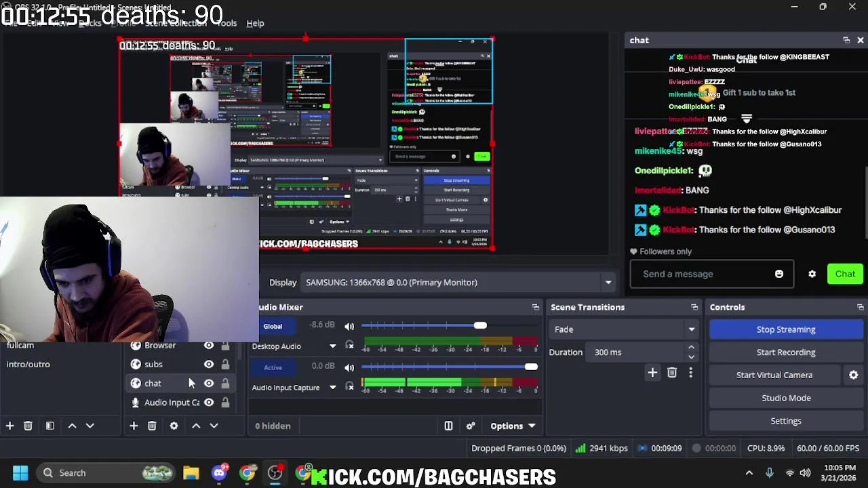The width and height of the screenshot is (868, 488).
Task: Open source properties gear icon
Action: 174,426
